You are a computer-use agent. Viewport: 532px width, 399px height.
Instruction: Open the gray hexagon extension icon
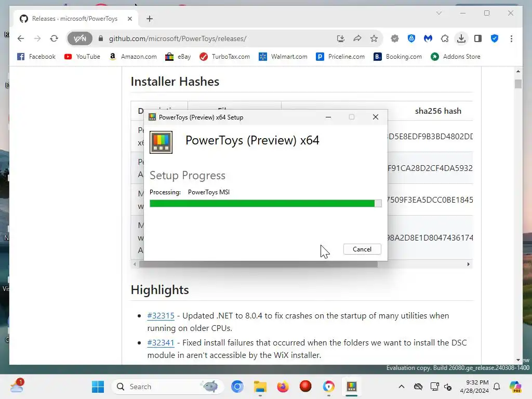[x=395, y=38]
